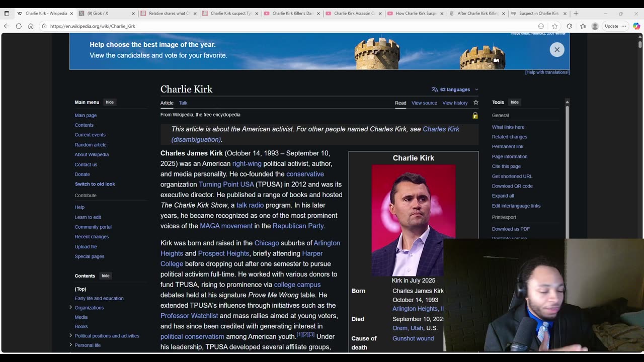
Task: Add this page to favorites star in address bar
Action: pyautogui.click(x=555, y=26)
